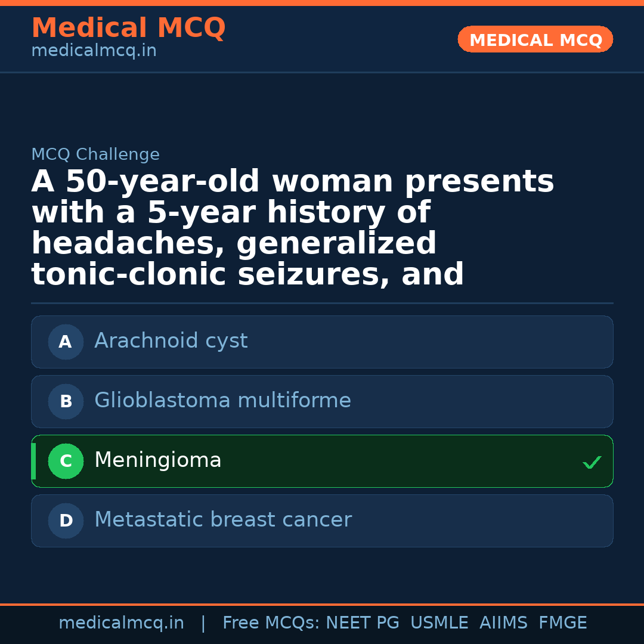
Task: Click the MCQ Challenge label
Action: pos(95,154)
